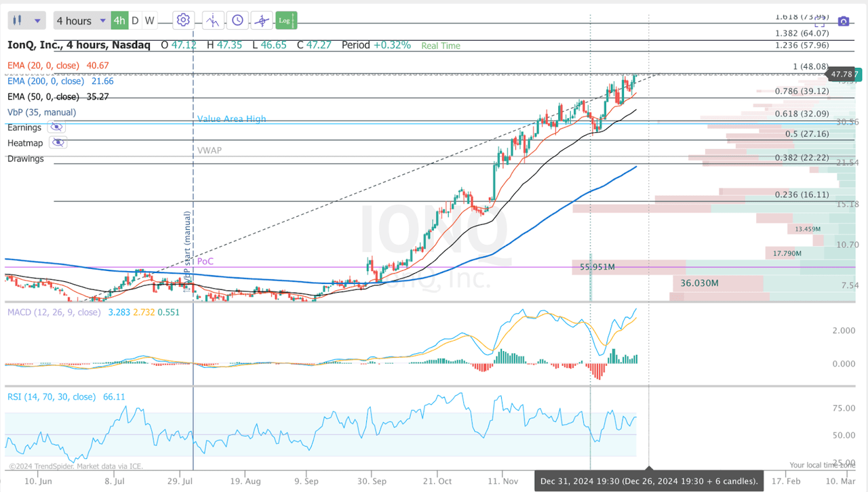Viewport: 868px width, 492px height.
Task: Toggle Heatmap visibility eye icon
Action: click(x=58, y=143)
